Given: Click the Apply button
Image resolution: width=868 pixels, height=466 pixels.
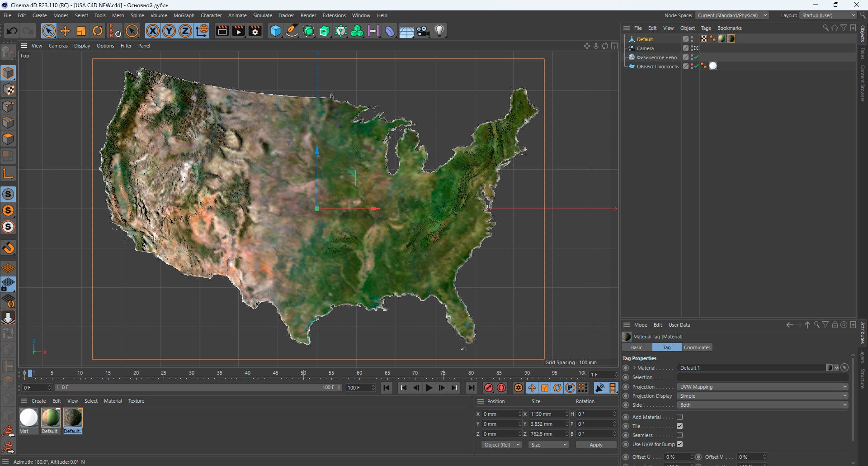Looking at the screenshot, I should 596,445.
